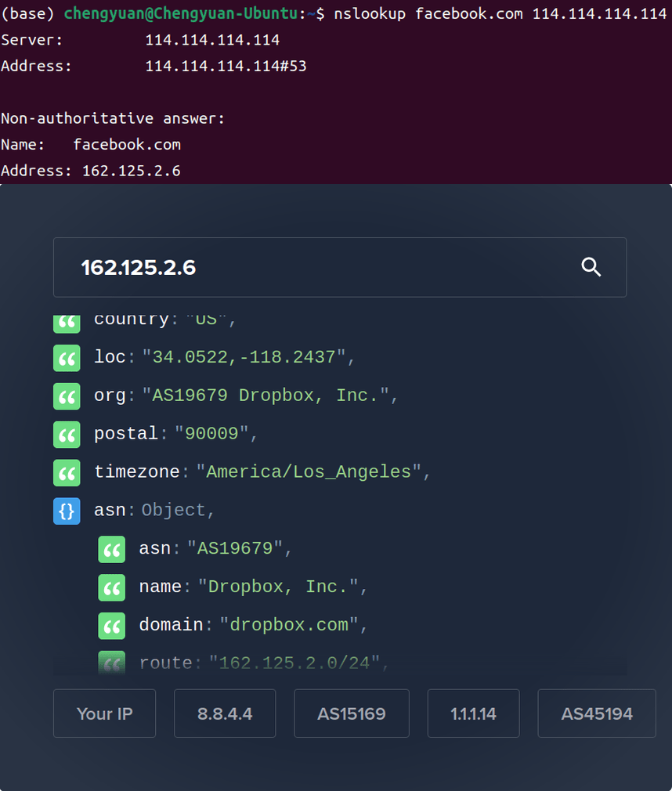This screenshot has height=791, width=672.
Task: Click the domain value "dropbox.com"
Action: (x=289, y=625)
